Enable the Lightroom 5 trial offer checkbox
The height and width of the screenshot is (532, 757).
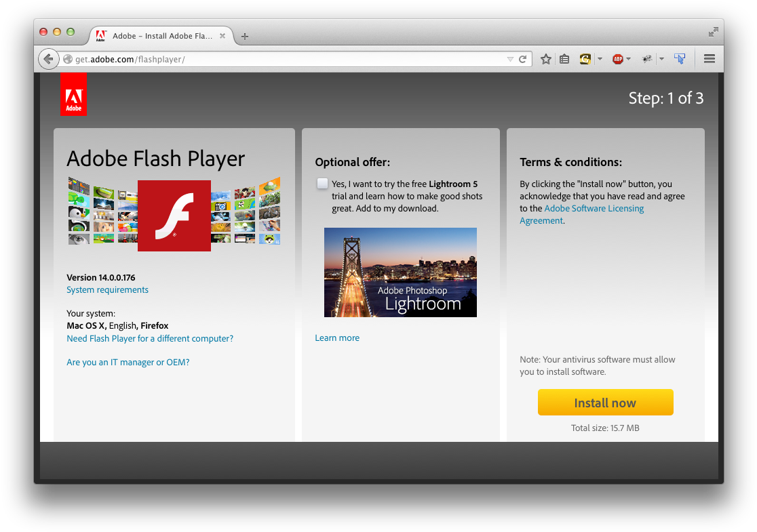click(x=322, y=184)
